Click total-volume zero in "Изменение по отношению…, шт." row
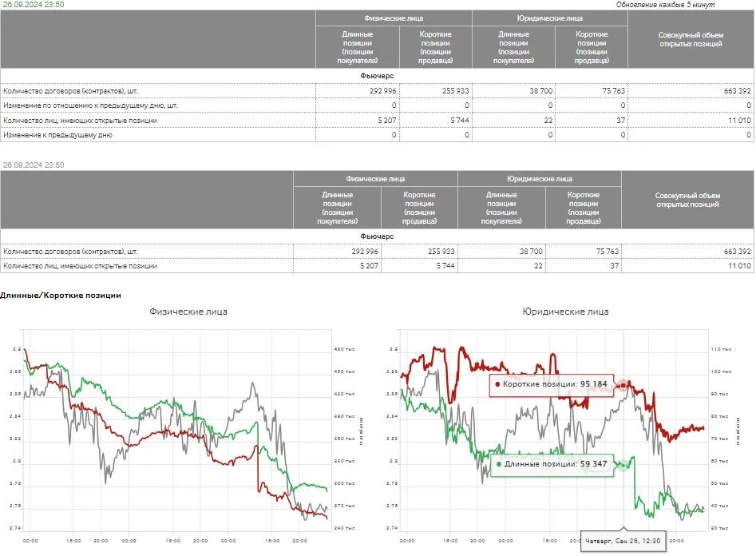756x556 pixels. tap(748, 105)
